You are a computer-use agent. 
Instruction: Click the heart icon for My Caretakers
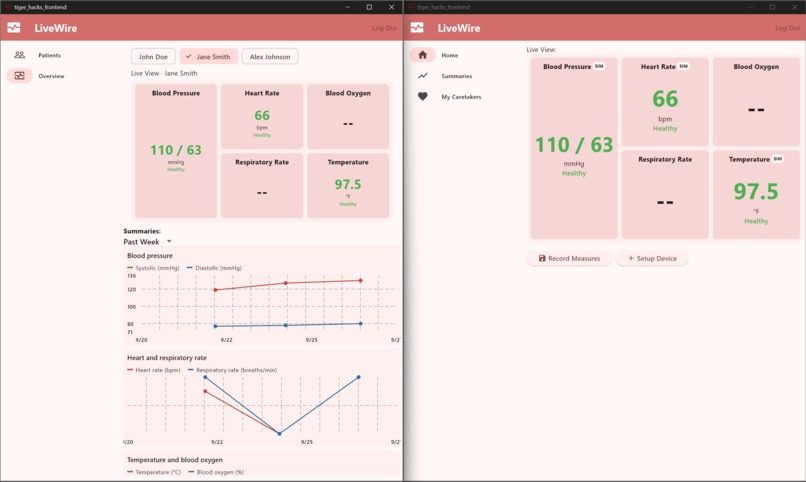pos(423,96)
